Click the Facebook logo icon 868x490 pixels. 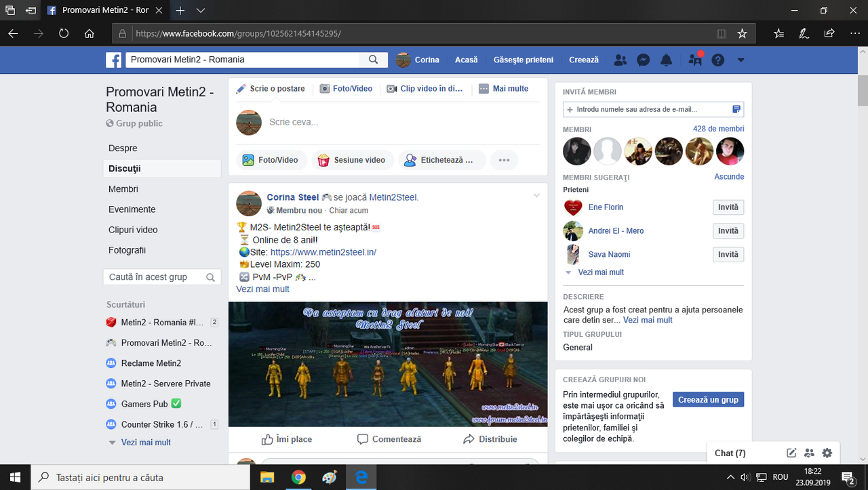pyautogui.click(x=113, y=60)
